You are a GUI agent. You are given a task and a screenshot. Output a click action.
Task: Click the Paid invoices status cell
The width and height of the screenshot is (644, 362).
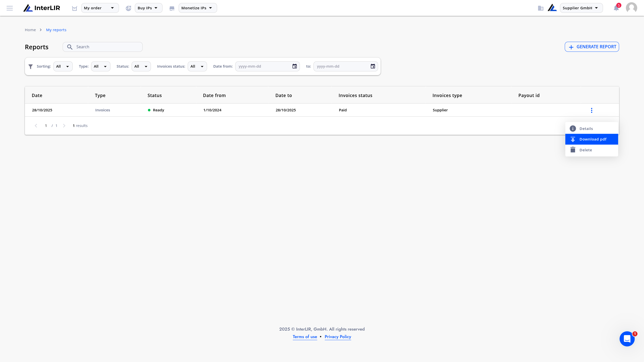point(343,110)
